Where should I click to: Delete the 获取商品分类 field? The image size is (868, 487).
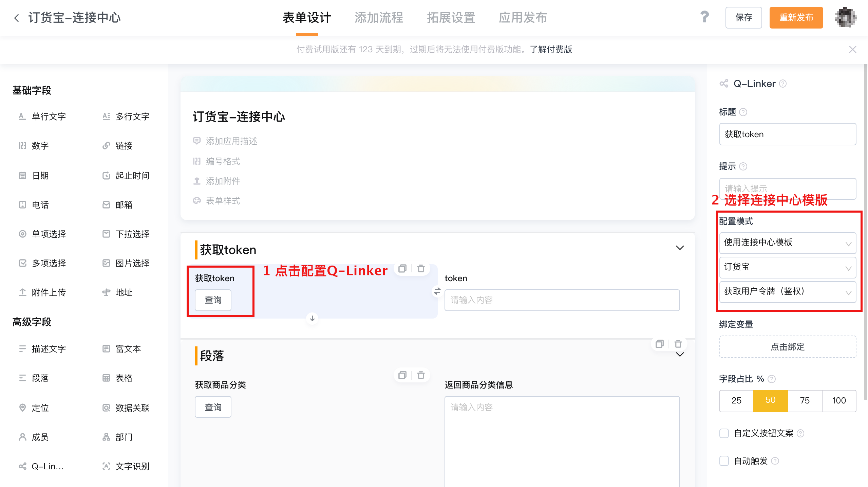[x=421, y=375]
